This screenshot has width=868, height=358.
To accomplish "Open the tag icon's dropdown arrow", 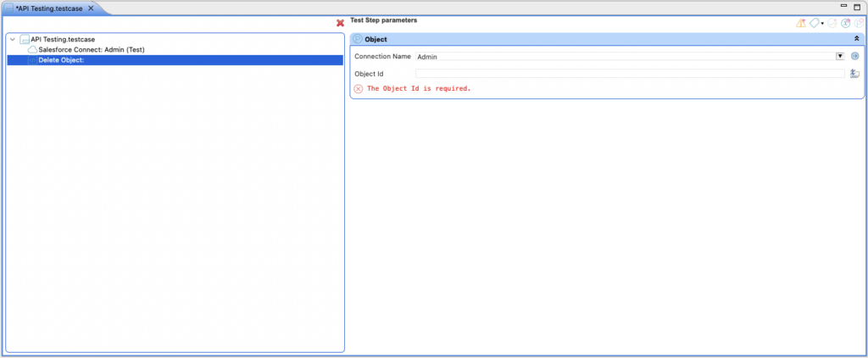I will tap(822, 23).
